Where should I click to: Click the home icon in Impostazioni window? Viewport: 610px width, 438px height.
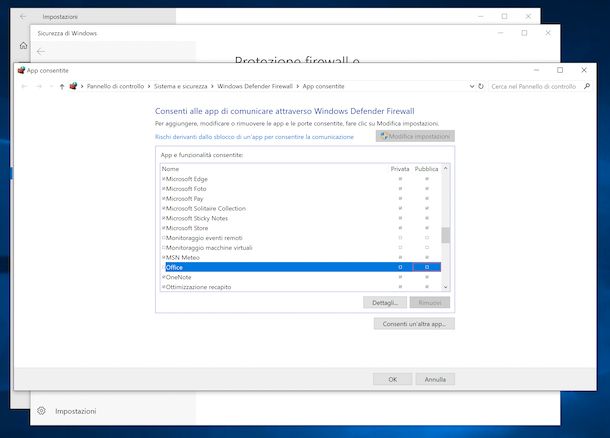(23, 46)
